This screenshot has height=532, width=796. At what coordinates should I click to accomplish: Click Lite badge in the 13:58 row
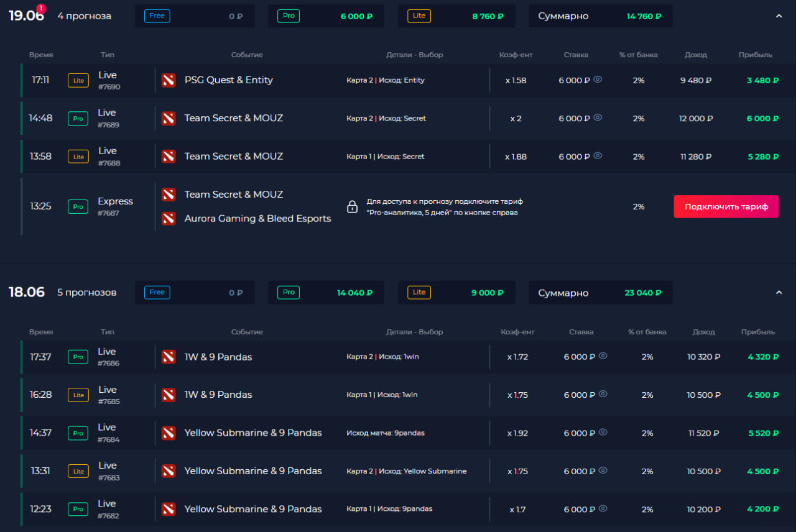[78, 157]
